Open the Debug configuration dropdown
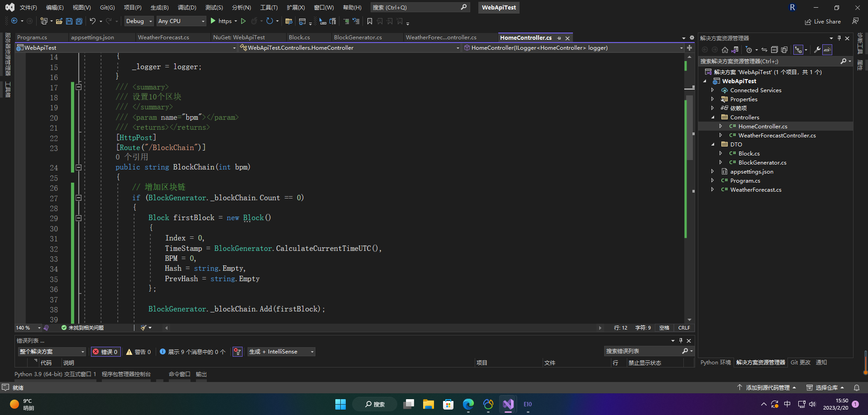Image resolution: width=868 pixels, height=415 pixels. coord(139,21)
